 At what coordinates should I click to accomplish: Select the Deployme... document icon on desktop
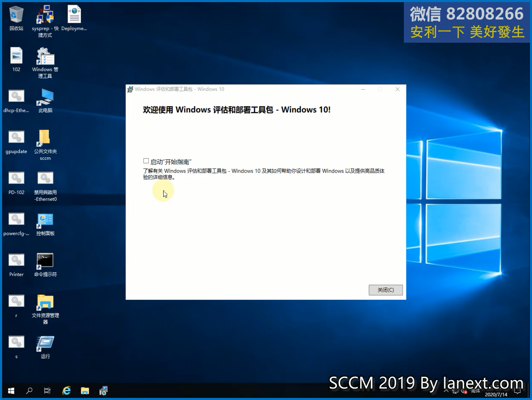(74, 19)
